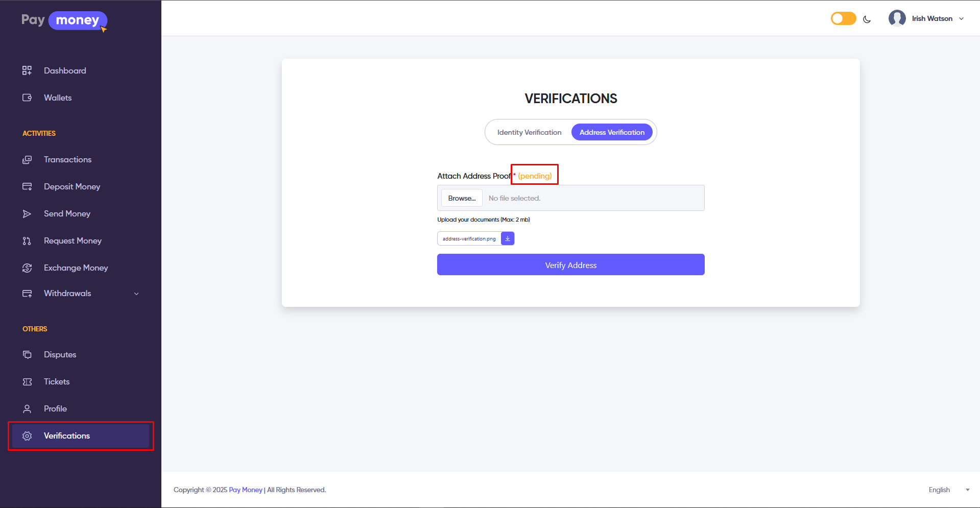Click the Pay money logo
Screen dimensions: 980x508
click(64, 20)
